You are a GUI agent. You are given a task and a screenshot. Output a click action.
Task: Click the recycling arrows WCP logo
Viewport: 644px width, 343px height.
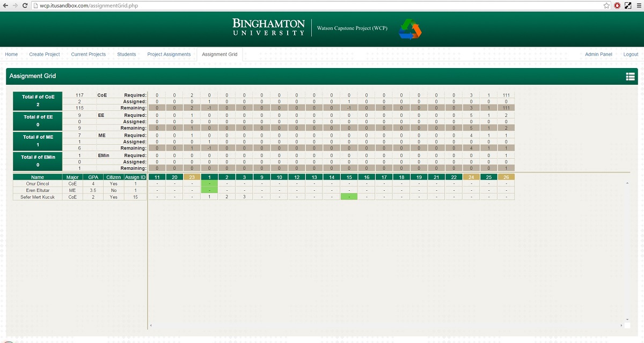click(x=409, y=29)
